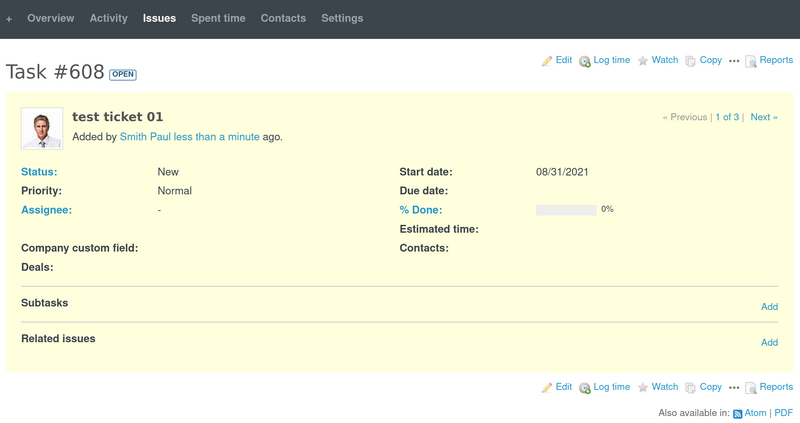
Task: Click the Copy icon at top toolbar
Action: click(690, 61)
